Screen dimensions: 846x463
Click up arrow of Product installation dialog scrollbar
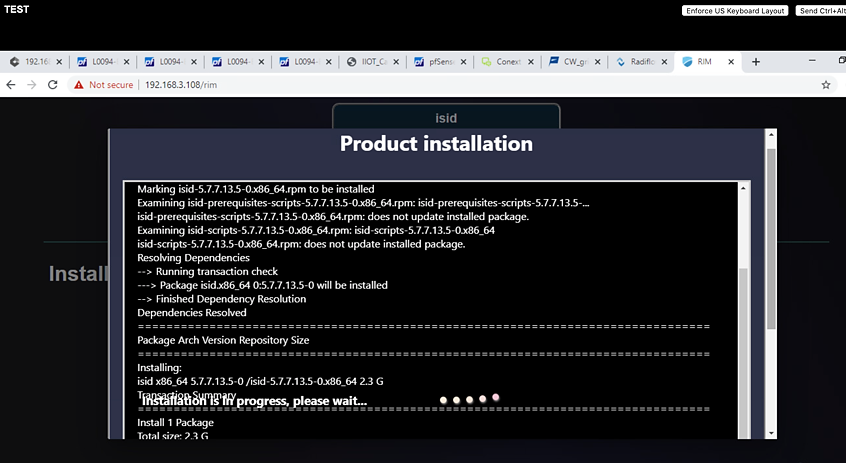tap(771, 134)
